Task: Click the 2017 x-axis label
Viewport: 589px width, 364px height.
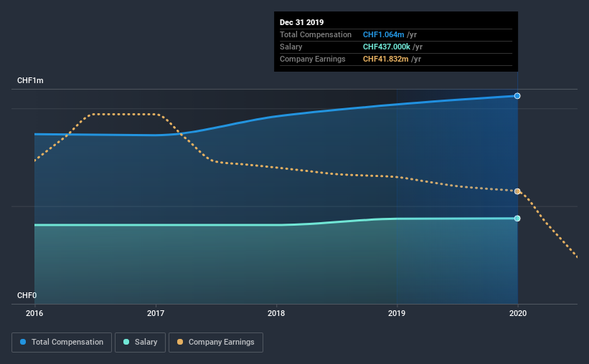Action: [156, 313]
